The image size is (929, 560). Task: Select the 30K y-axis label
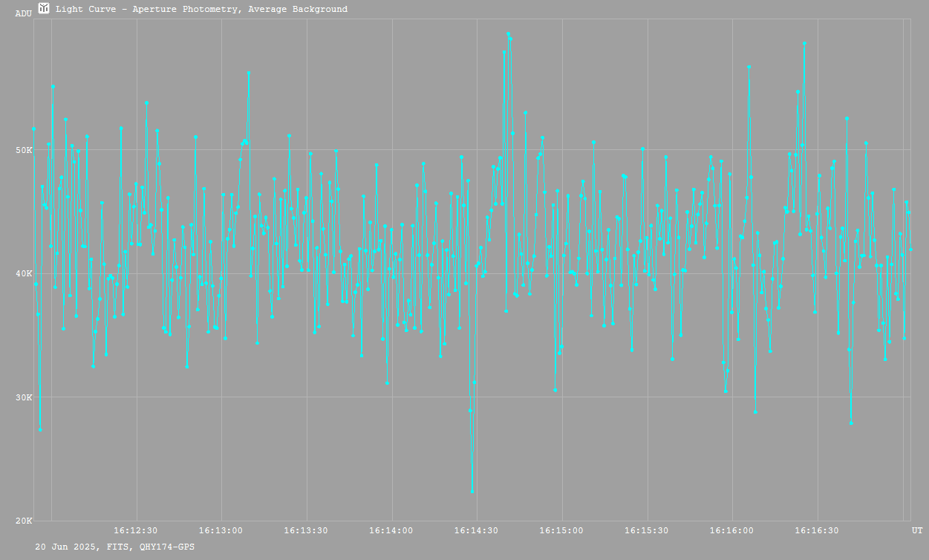tap(25, 397)
